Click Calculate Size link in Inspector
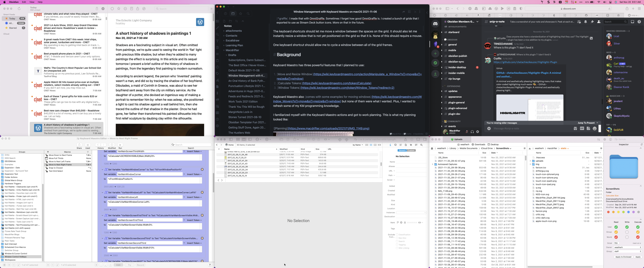The height and width of the screenshot is (268, 644). pyautogui.click(x=612, y=196)
